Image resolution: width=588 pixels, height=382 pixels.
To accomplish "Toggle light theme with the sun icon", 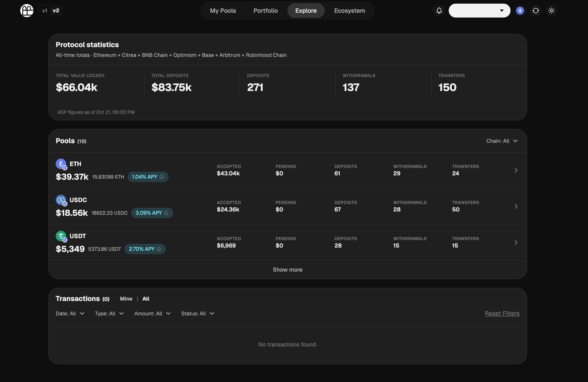I will pos(551,11).
